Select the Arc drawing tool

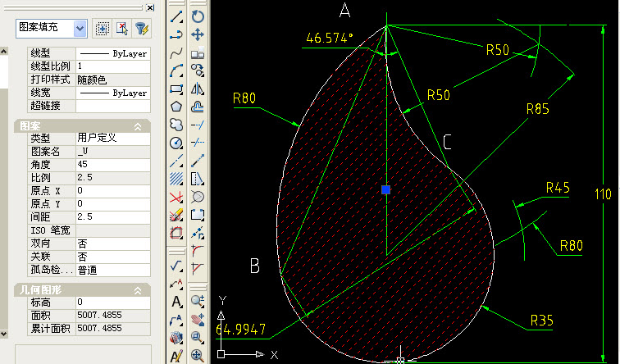pyautogui.click(x=176, y=71)
